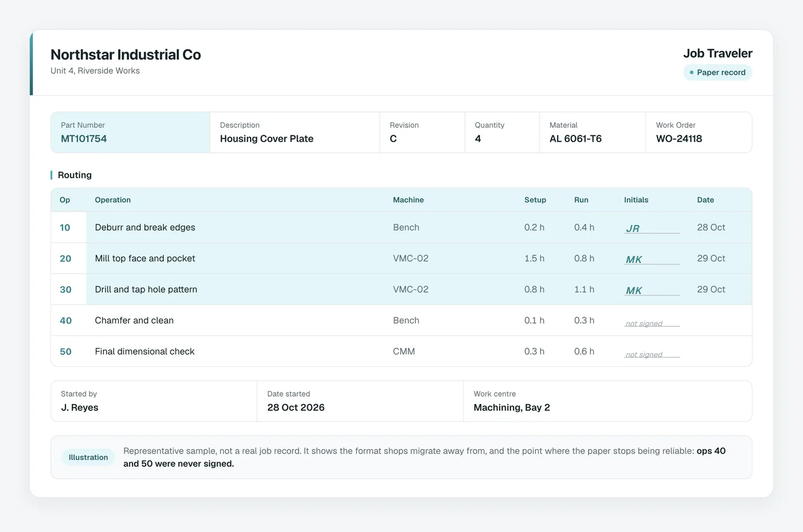This screenshot has height=532, width=803.
Task: Click "not signed" field on the op 50 row
Action: coord(652,354)
